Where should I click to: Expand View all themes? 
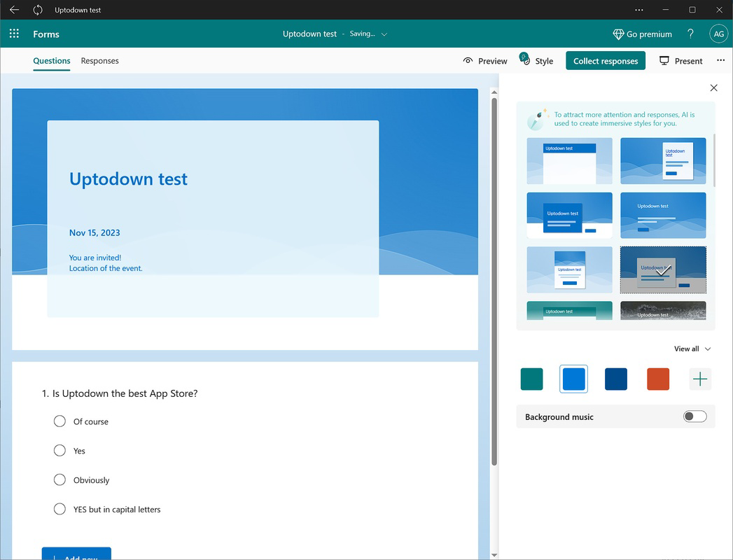pyautogui.click(x=692, y=349)
